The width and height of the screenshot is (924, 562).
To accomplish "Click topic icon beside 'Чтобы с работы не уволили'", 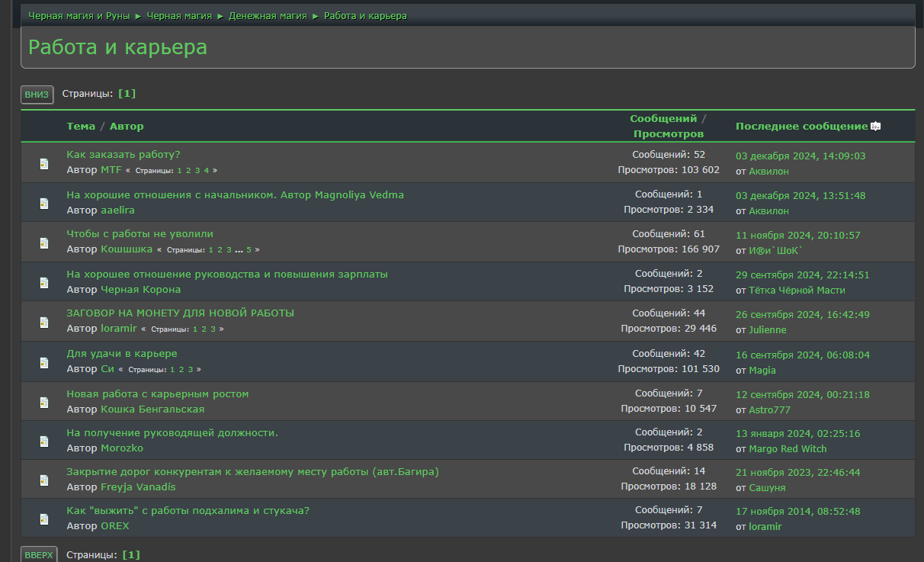I will tap(44, 242).
